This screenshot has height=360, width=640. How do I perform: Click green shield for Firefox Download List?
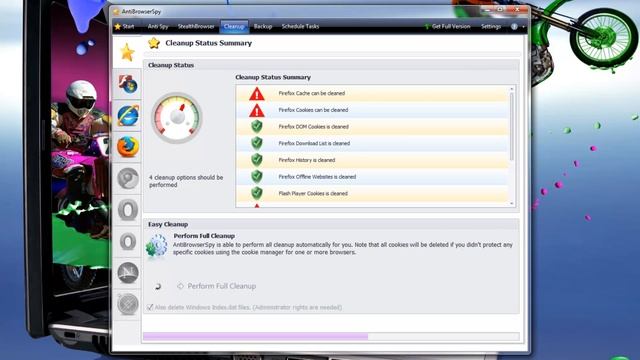[x=257, y=143]
